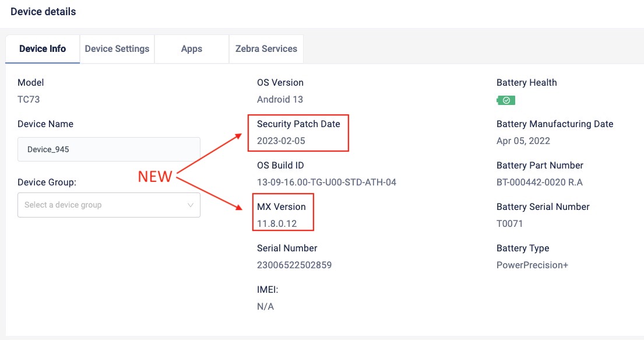The width and height of the screenshot is (644, 340).
Task: Click the Device Name field containing Device_945
Action: tap(108, 149)
